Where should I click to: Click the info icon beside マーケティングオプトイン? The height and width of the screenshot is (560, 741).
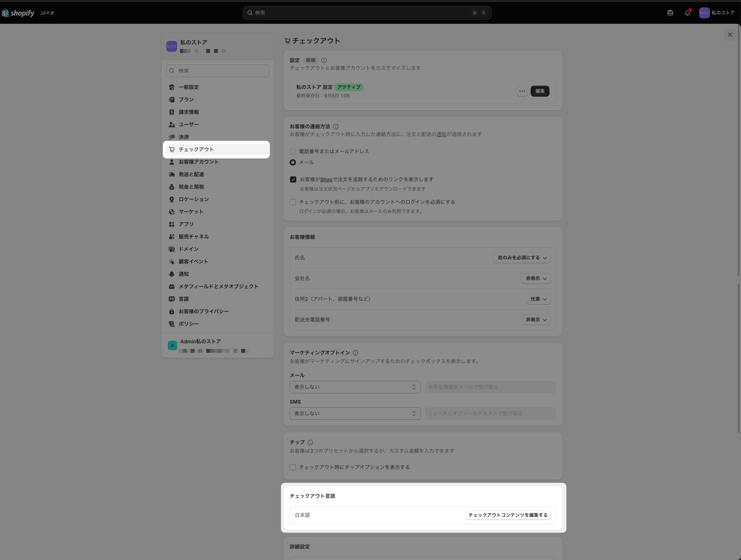[x=356, y=353]
